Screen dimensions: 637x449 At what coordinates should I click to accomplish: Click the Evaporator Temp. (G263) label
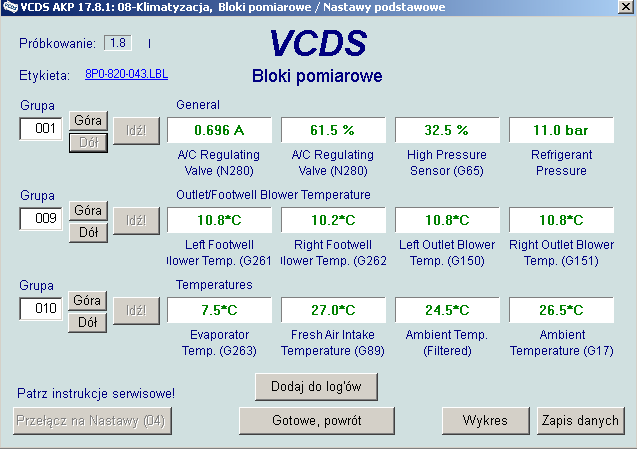[219, 343]
